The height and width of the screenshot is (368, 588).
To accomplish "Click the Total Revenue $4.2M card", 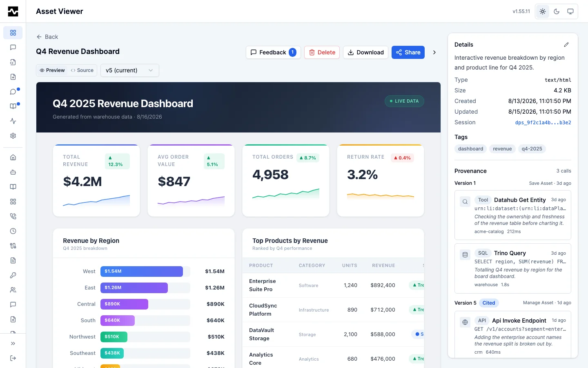I will pos(96,180).
